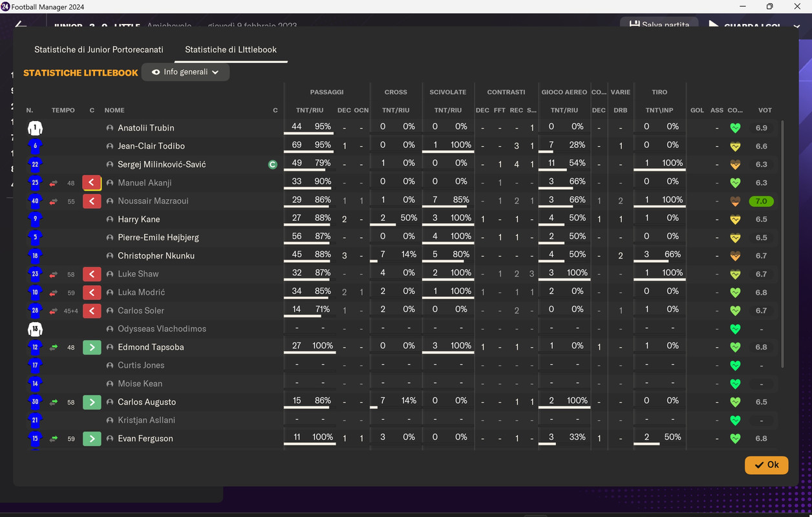This screenshot has height=517, width=812.
Task: Click Curtis Jones's number 17 shirt icon
Action: pyautogui.click(x=35, y=365)
